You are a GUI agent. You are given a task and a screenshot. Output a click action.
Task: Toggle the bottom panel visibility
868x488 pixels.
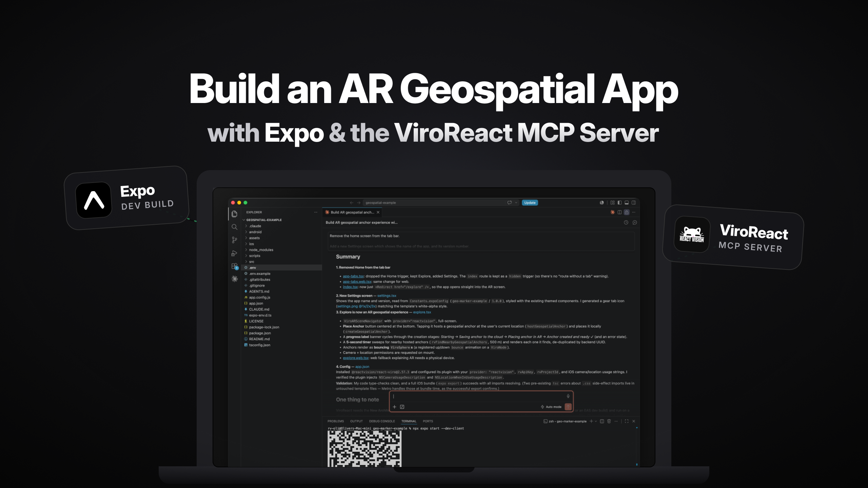[627, 203]
